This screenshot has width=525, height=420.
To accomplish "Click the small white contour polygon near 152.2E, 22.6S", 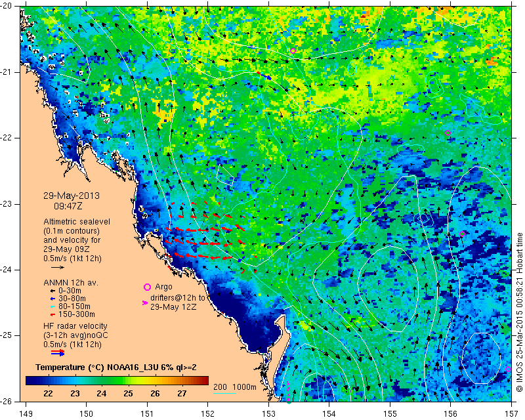I will (225, 175).
